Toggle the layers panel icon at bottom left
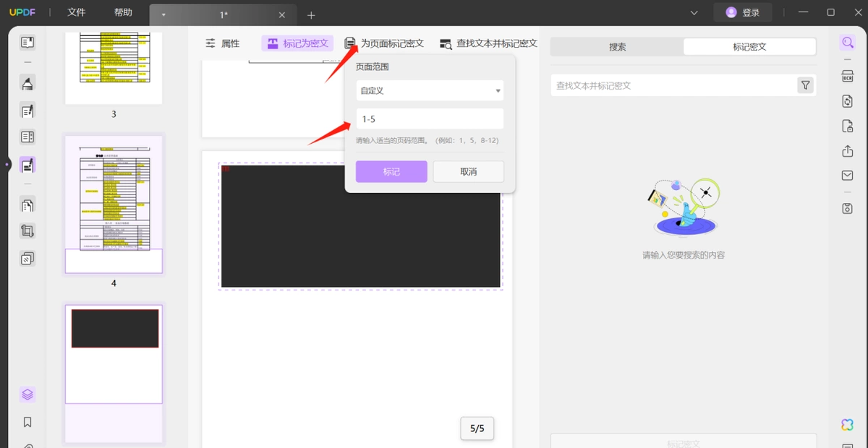 tap(27, 395)
